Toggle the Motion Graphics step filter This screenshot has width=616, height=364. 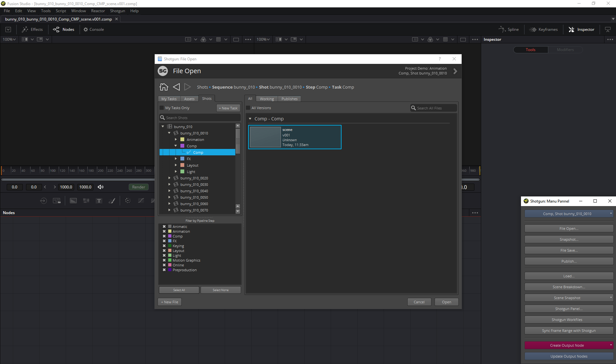(x=164, y=260)
